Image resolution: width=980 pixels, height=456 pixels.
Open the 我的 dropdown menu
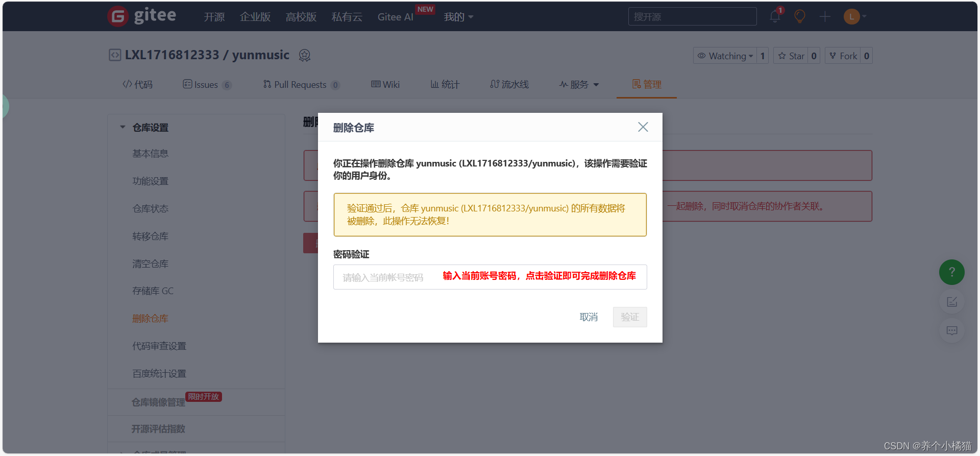tap(458, 17)
